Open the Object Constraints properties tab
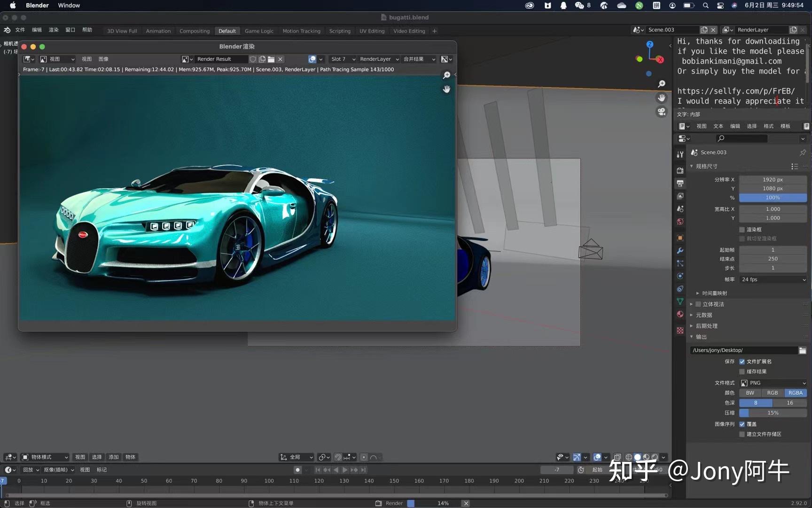This screenshot has width=812, height=508. (x=680, y=289)
